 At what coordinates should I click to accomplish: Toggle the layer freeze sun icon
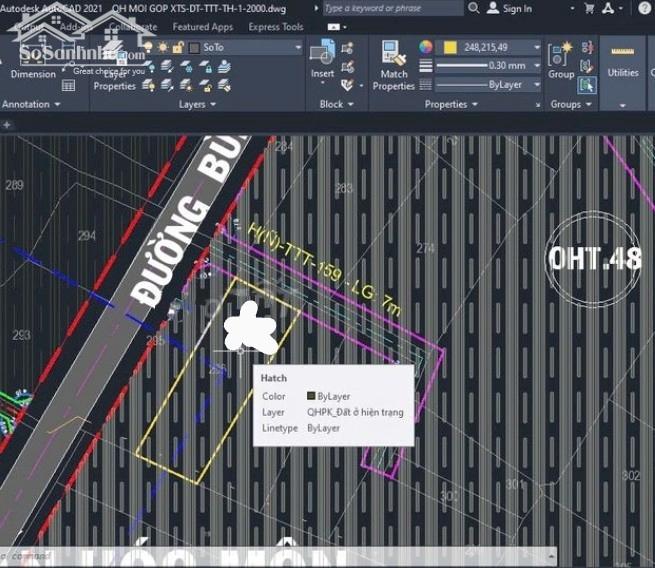162,48
